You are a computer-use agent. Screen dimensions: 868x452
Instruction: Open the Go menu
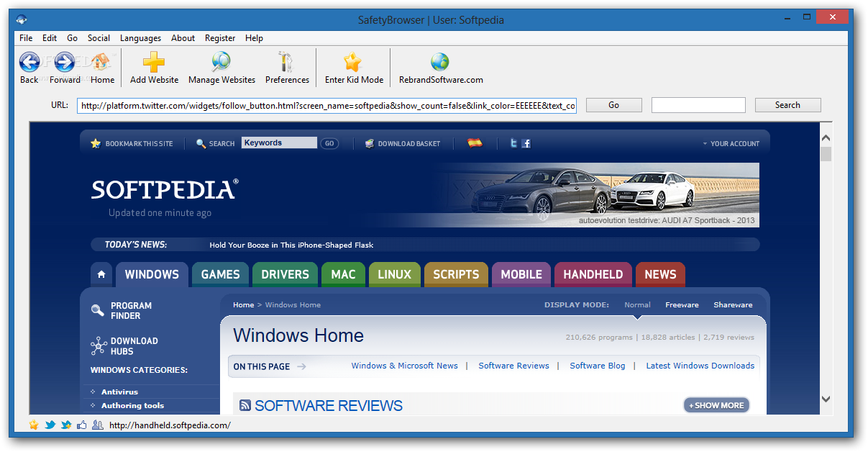tap(72, 38)
